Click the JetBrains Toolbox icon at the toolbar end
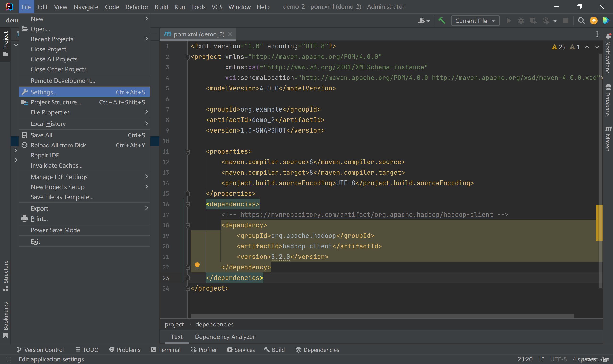The width and height of the screenshot is (613, 364). click(606, 21)
